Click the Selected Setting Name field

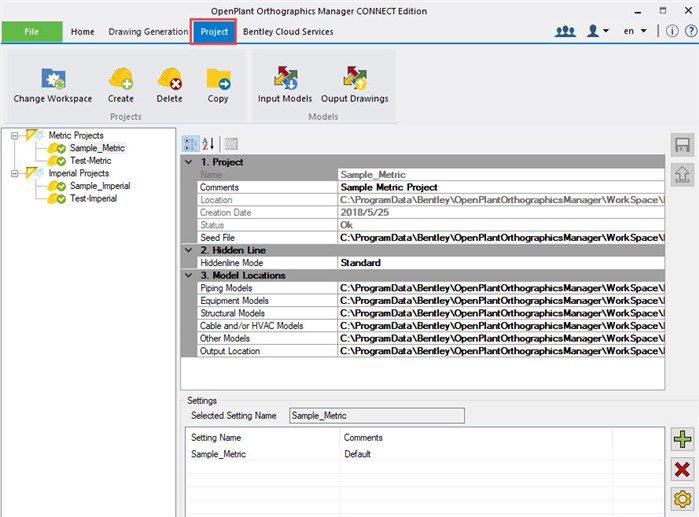click(350, 415)
